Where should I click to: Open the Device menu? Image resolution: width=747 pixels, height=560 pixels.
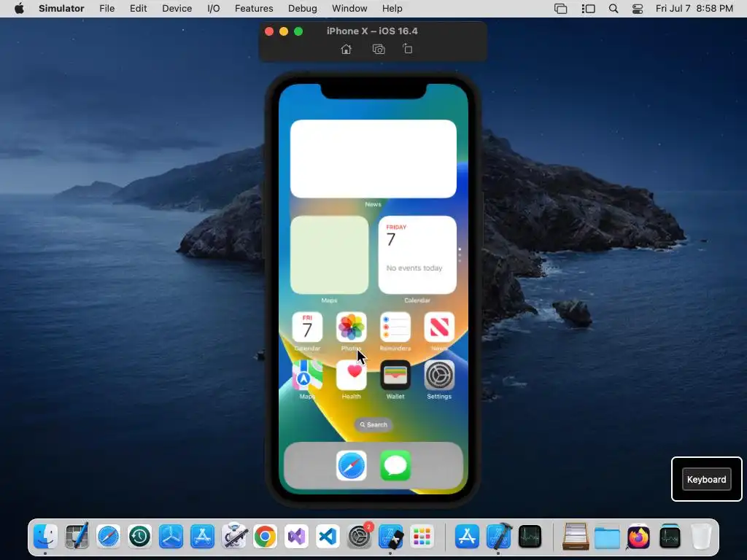(177, 8)
